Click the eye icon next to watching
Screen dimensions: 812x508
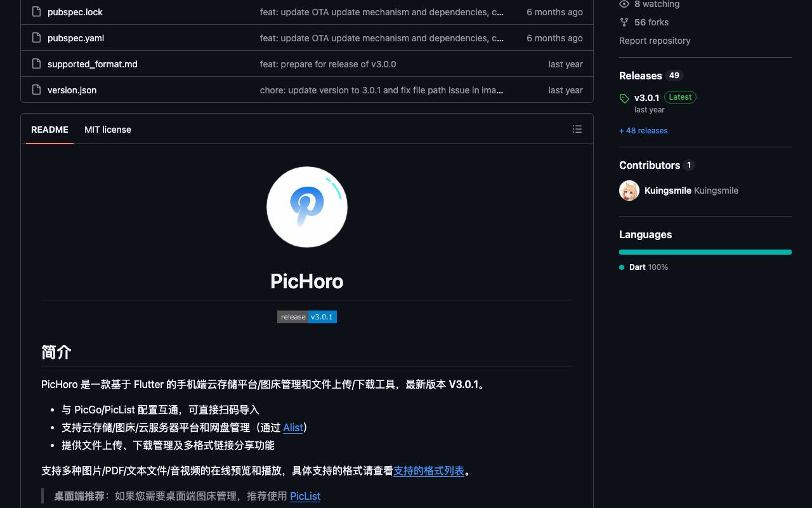624,4
